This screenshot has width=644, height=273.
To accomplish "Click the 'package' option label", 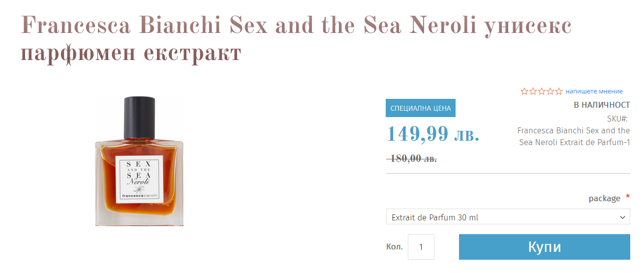I will (604, 198).
